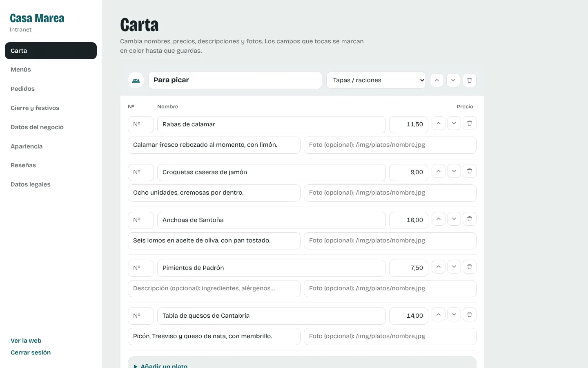Edit the 16,00 price field
The height and width of the screenshot is (368, 588).
point(409,220)
